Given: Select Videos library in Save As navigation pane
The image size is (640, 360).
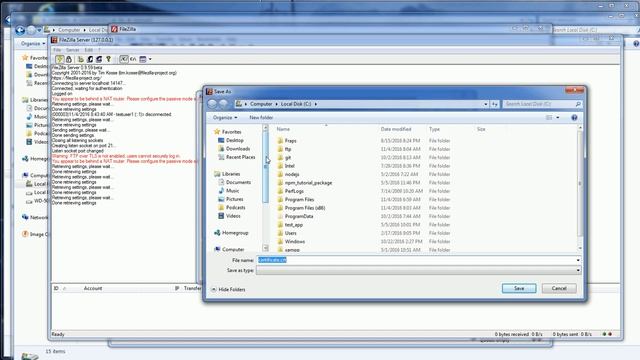Looking at the screenshot, I should [233, 216].
